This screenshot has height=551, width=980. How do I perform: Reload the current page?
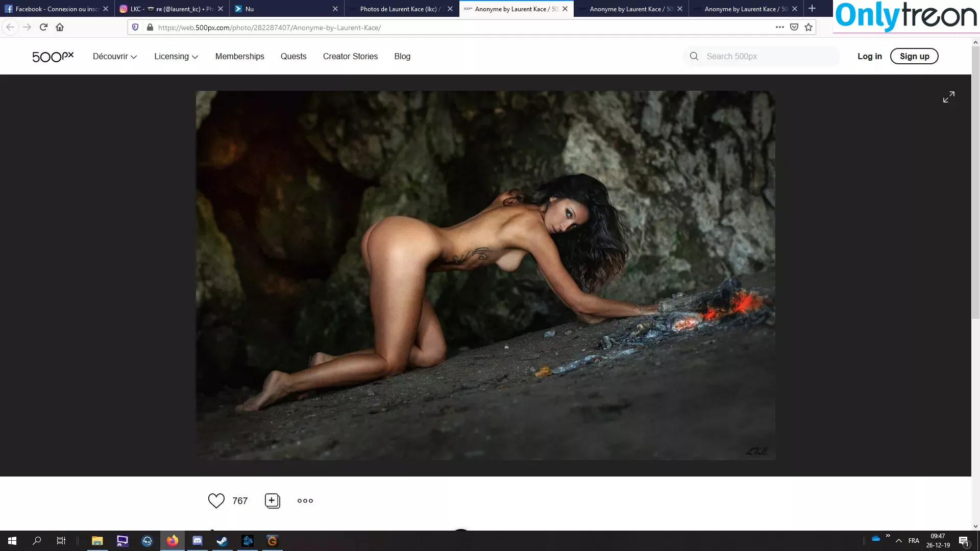click(43, 27)
